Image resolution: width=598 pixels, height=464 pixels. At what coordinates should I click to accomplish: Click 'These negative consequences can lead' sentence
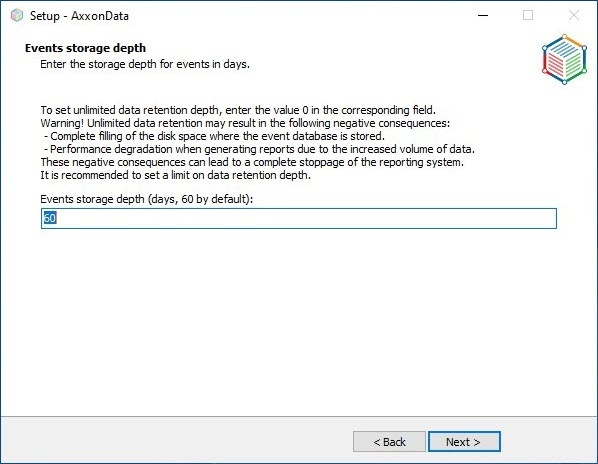pyautogui.click(x=252, y=162)
